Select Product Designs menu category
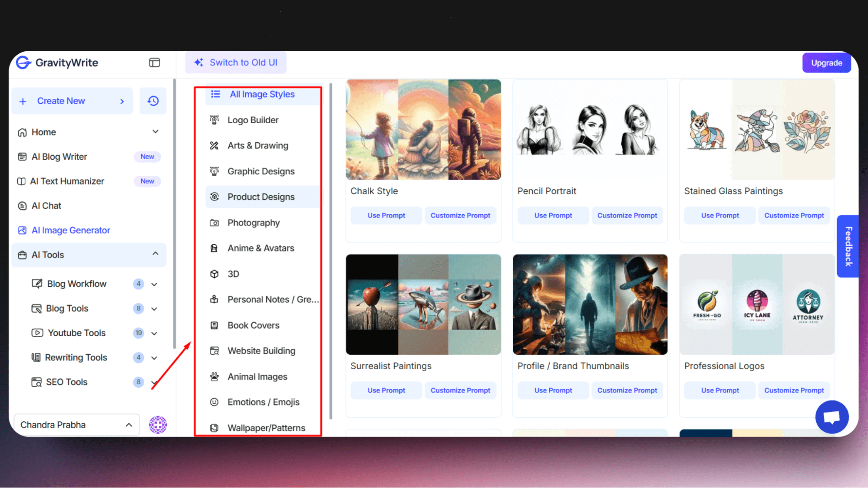This screenshot has height=488, width=868. (x=261, y=197)
